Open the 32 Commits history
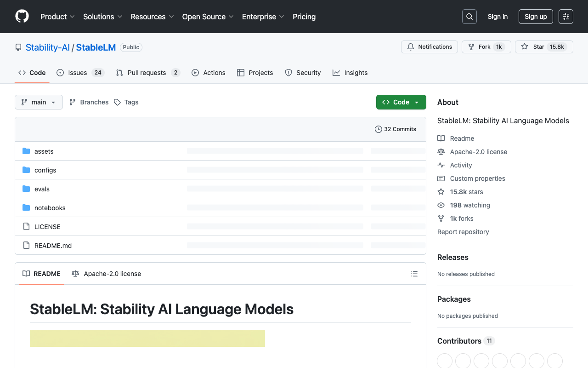The image size is (588, 368). 396,129
